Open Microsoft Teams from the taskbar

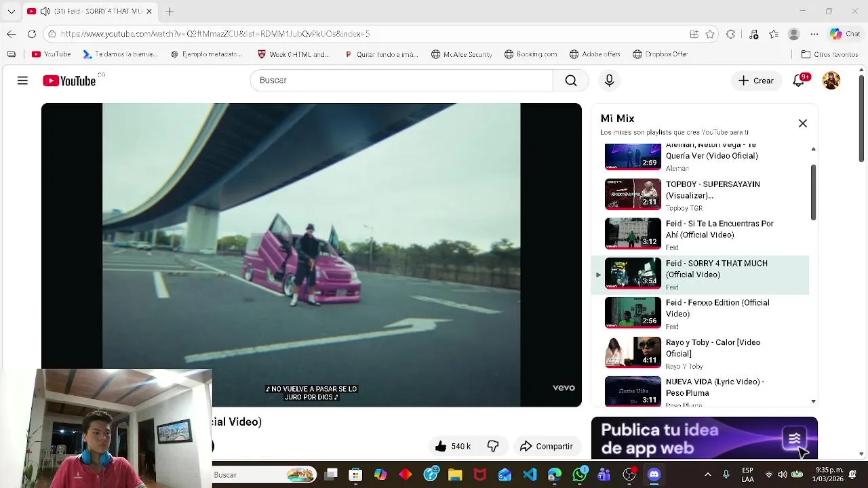click(604, 474)
